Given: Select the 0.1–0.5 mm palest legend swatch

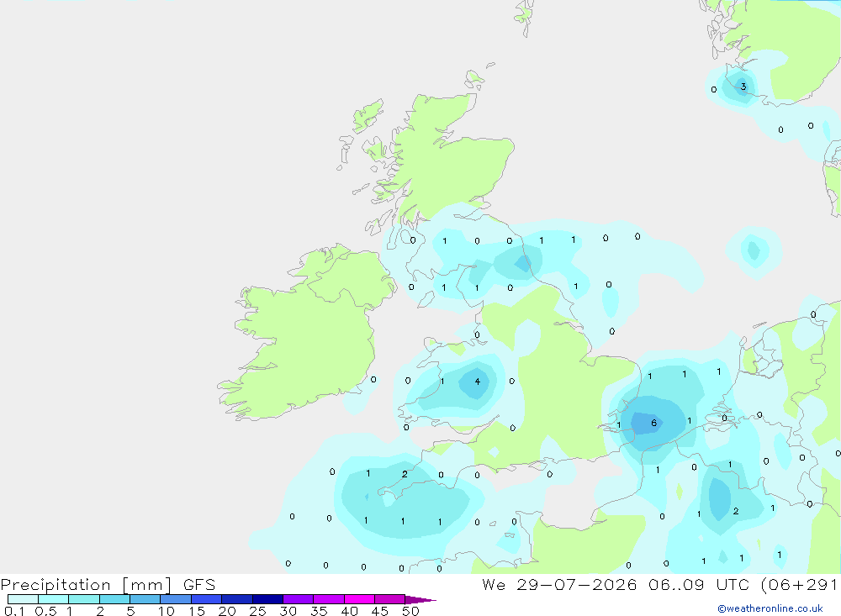Looking at the screenshot, I should tap(23, 599).
